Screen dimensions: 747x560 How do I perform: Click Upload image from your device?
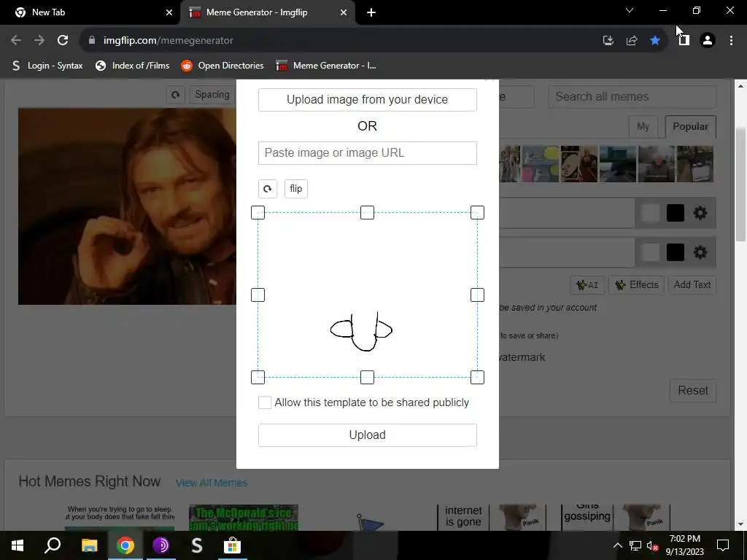[x=368, y=99]
